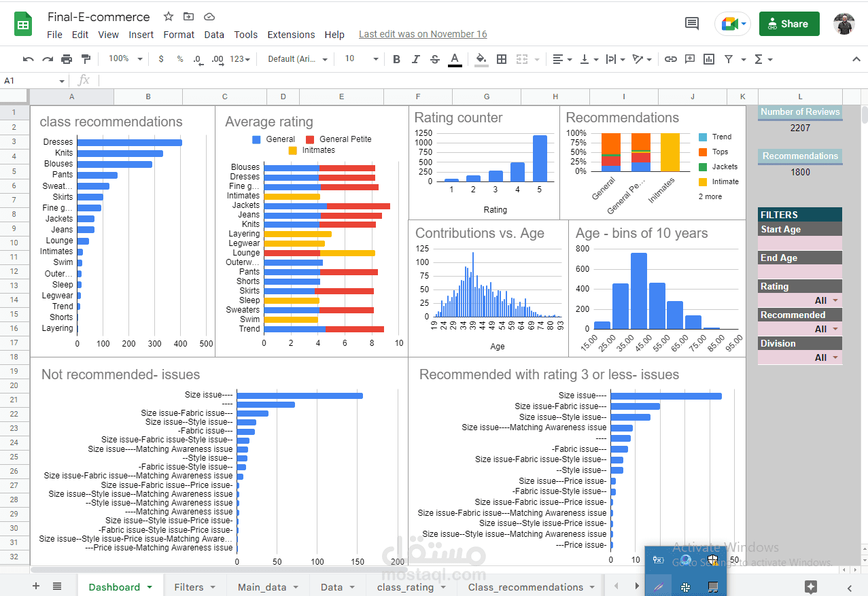Activate the Paint format tool
Image resolution: width=868 pixels, height=596 pixels.
86,59
